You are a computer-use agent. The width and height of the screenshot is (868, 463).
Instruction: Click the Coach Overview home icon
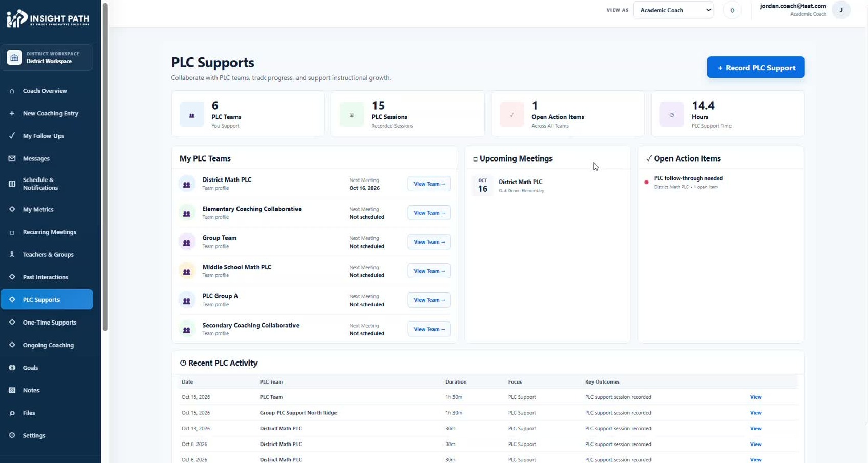tap(12, 91)
